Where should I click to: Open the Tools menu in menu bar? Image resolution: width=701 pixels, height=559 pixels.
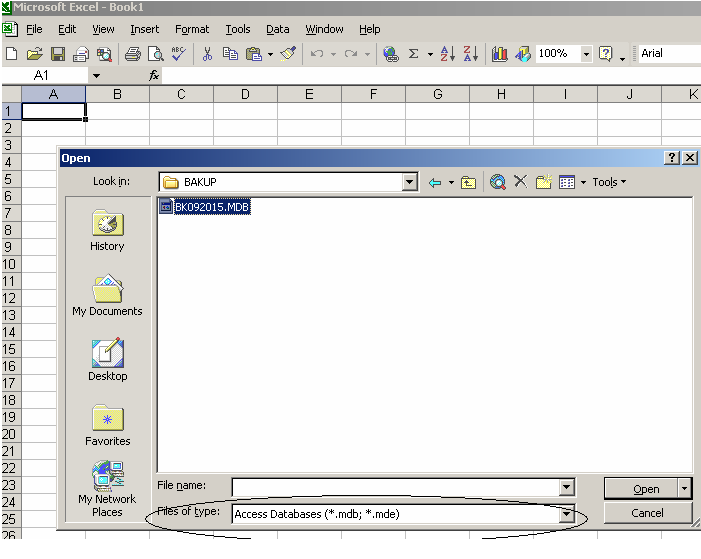tap(237, 30)
